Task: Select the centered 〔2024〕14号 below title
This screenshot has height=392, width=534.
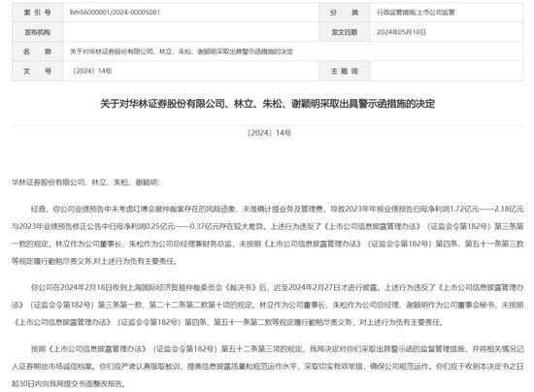Action: coord(268,133)
